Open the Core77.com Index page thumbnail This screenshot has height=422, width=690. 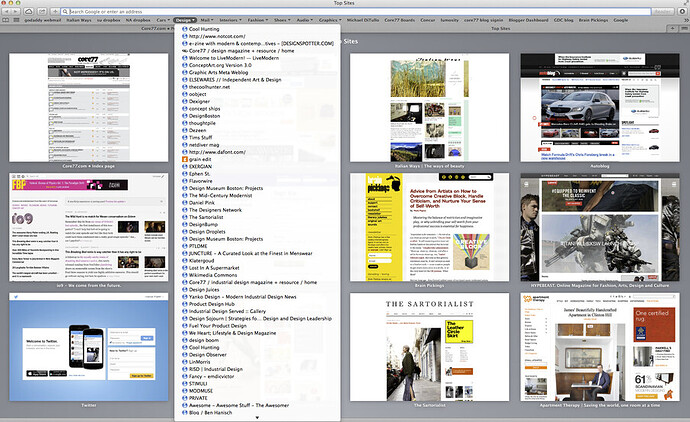(88, 108)
